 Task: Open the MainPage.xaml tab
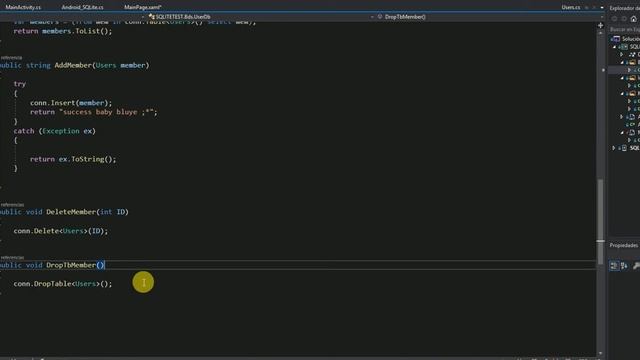142,7
